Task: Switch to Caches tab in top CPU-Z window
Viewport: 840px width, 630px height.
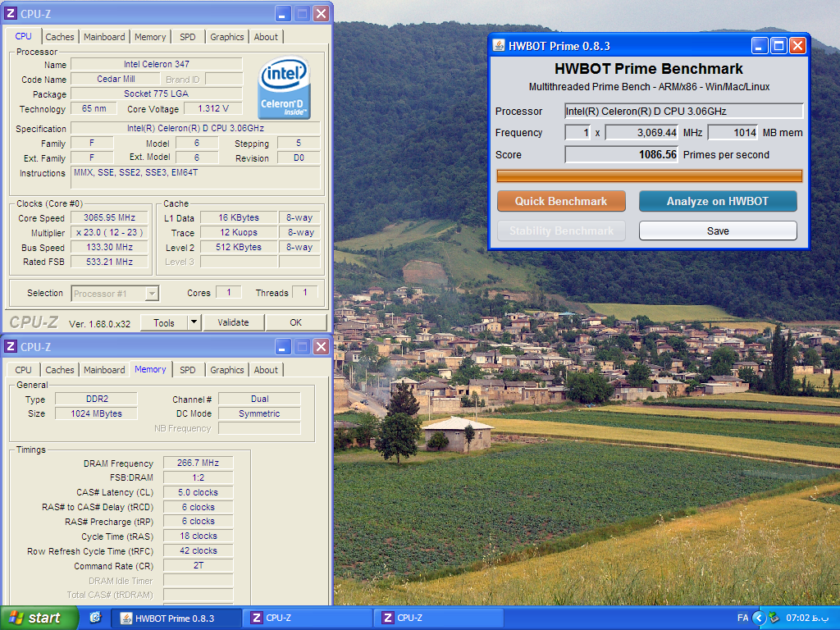Action: tap(59, 37)
